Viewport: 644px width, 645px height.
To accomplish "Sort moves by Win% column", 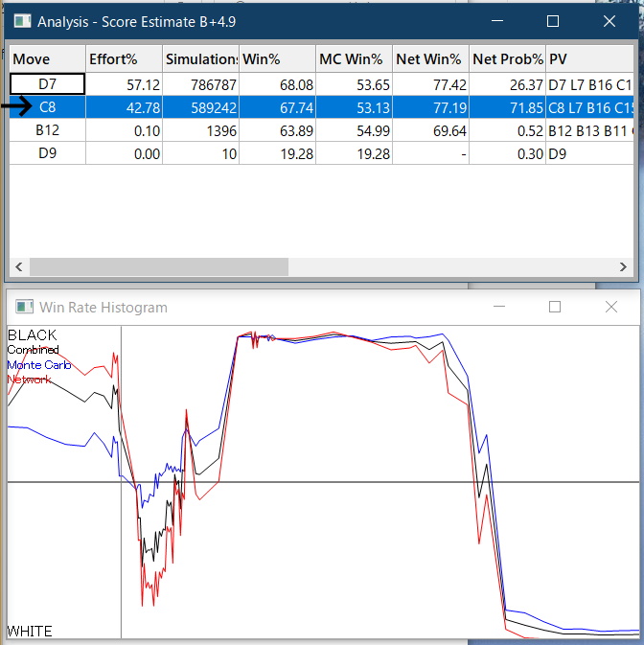I will point(277,59).
